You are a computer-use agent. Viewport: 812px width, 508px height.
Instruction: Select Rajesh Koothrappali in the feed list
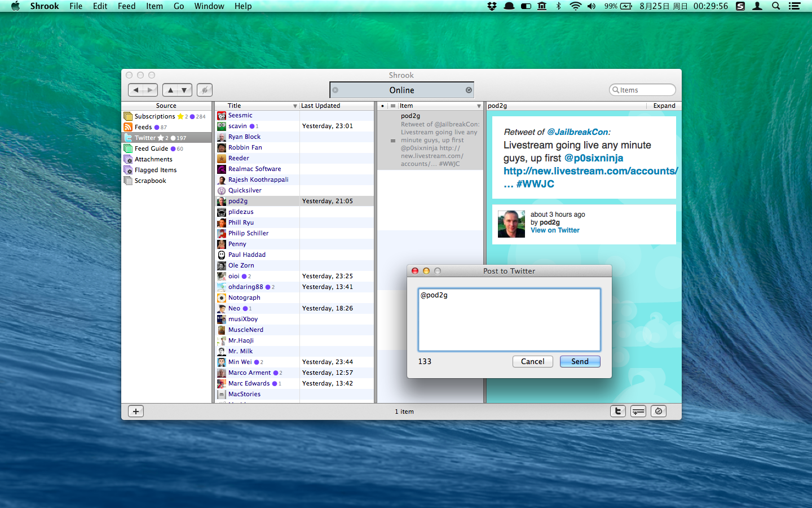(294, 180)
